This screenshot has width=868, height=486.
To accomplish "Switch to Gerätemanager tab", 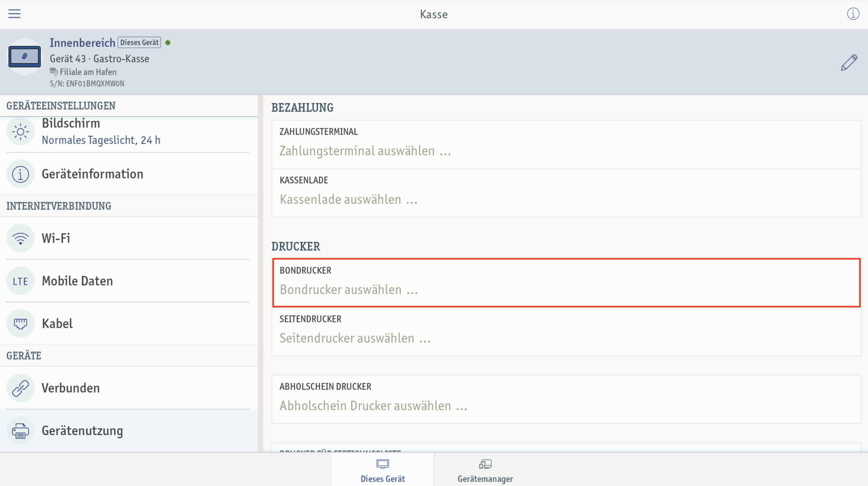I will click(485, 470).
